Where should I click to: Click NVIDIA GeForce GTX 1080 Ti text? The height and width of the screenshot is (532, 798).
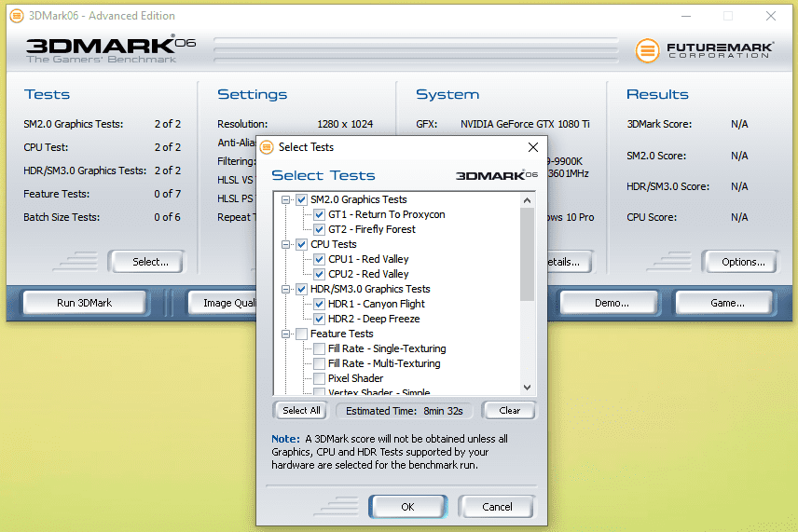(x=525, y=124)
